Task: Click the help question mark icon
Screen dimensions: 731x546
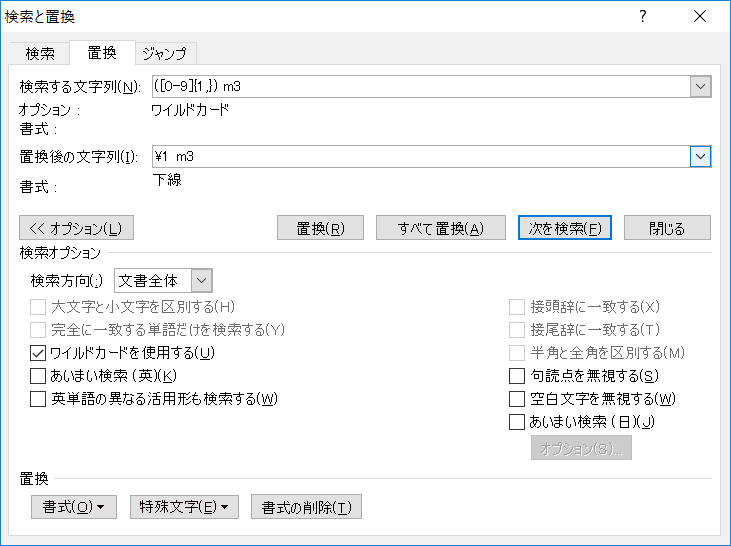Action: pos(643,16)
